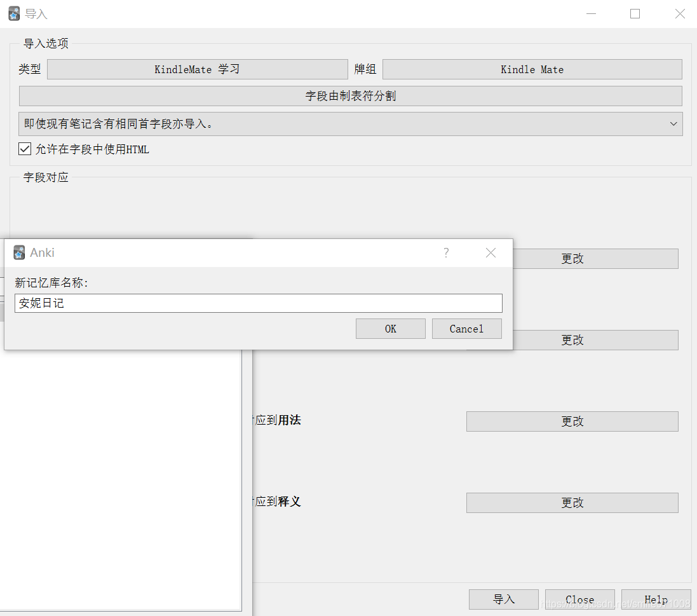Click the Help button in import window
The image size is (697, 616).
point(656,599)
